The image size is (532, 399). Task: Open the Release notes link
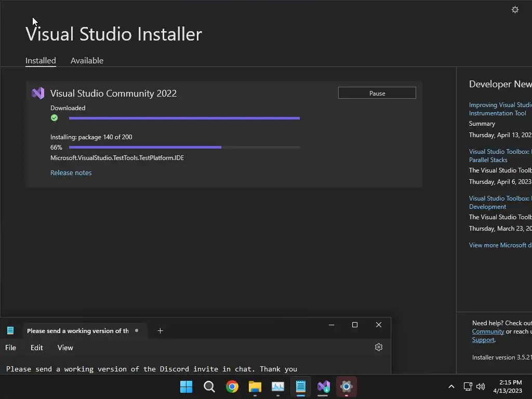click(x=71, y=172)
